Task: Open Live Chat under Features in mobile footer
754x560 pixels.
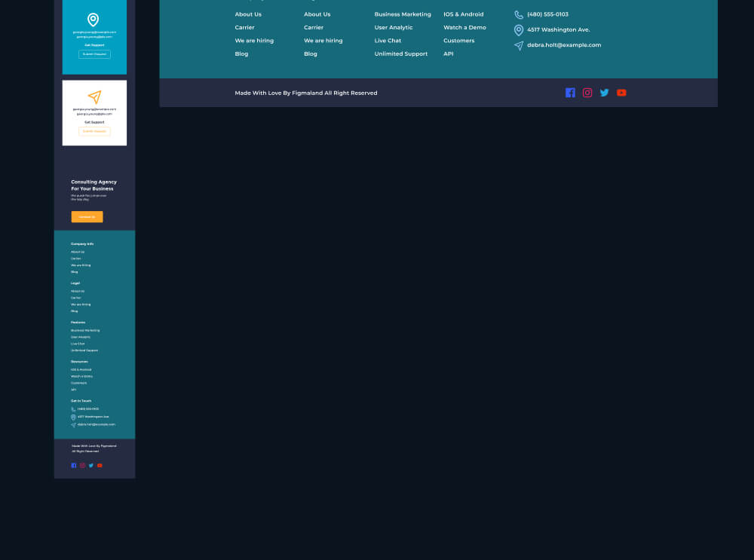Action: [x=78, y=344]
